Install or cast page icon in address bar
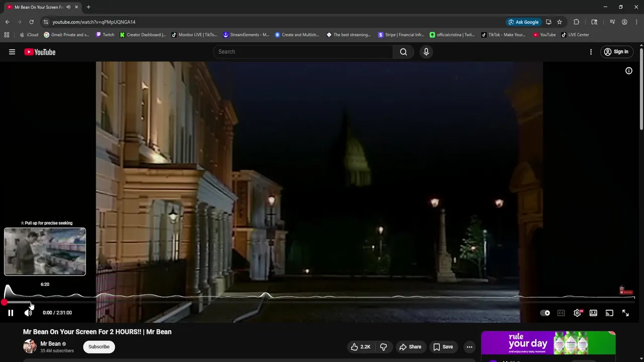644x362 pixels. point(548,22)
